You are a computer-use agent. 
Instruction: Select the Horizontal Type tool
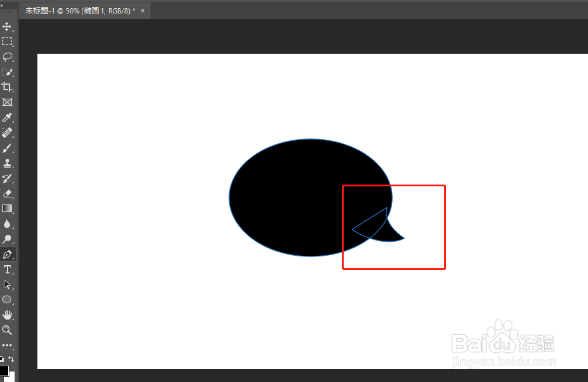(7, 269)
